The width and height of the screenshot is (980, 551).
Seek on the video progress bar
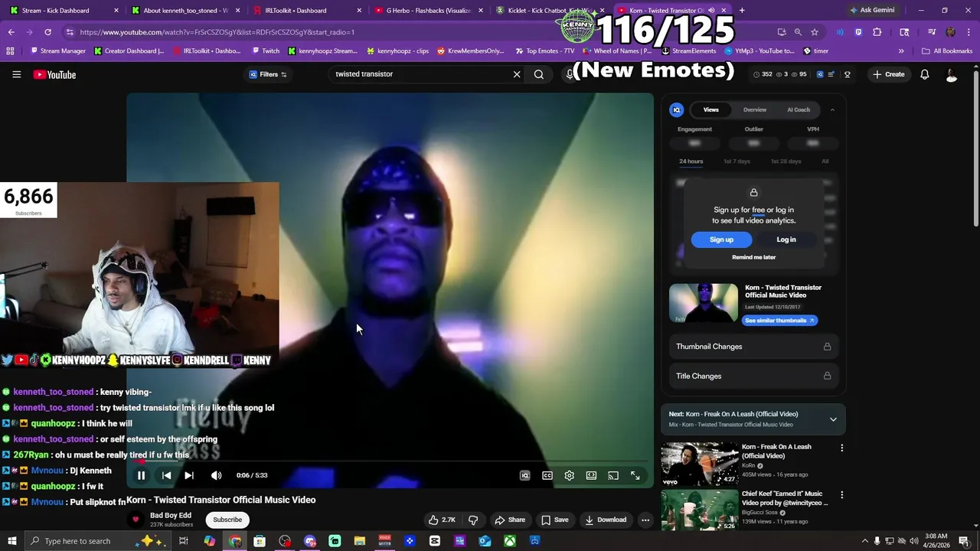(390, 461)
